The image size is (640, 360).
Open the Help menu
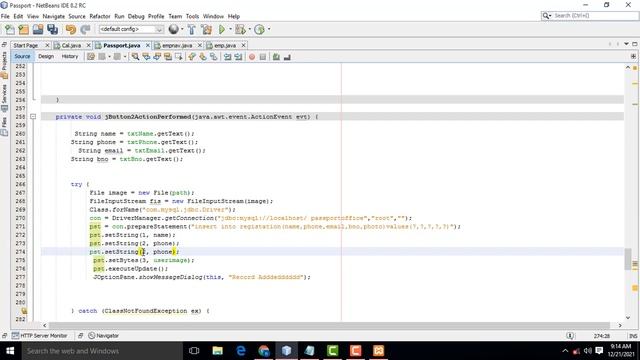pyautogui.click(x=234, y=16)
